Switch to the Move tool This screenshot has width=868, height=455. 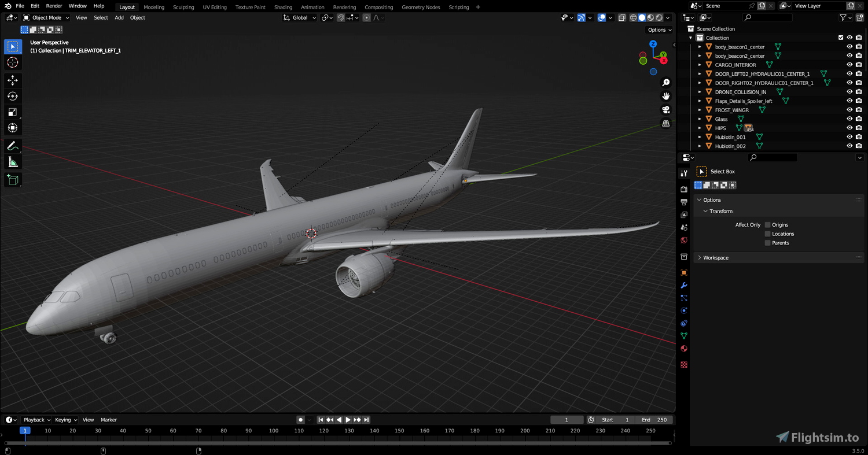pyautogui.click(x=12, y=80)
